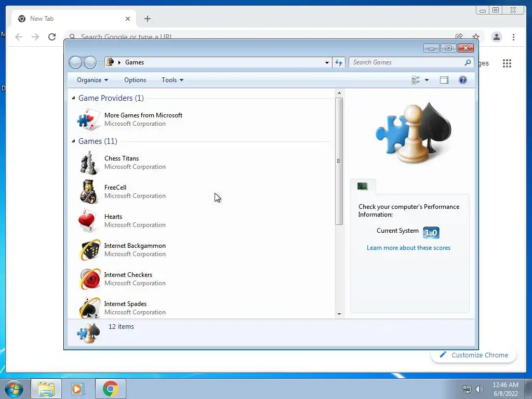The width and height of the screenshot is (532, 399).
Task: Click the taskbar volume speaker icon
Action: [x=480, y=389]
